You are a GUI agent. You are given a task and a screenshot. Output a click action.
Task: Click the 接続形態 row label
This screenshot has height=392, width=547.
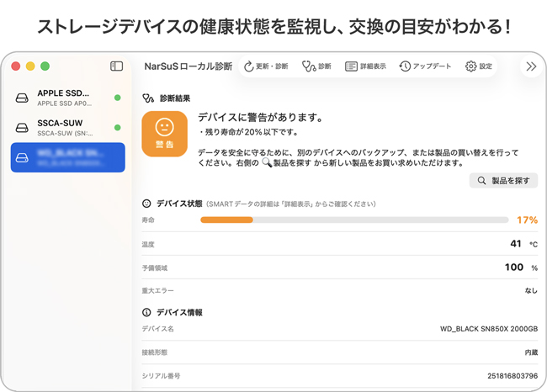coord(155,352)
